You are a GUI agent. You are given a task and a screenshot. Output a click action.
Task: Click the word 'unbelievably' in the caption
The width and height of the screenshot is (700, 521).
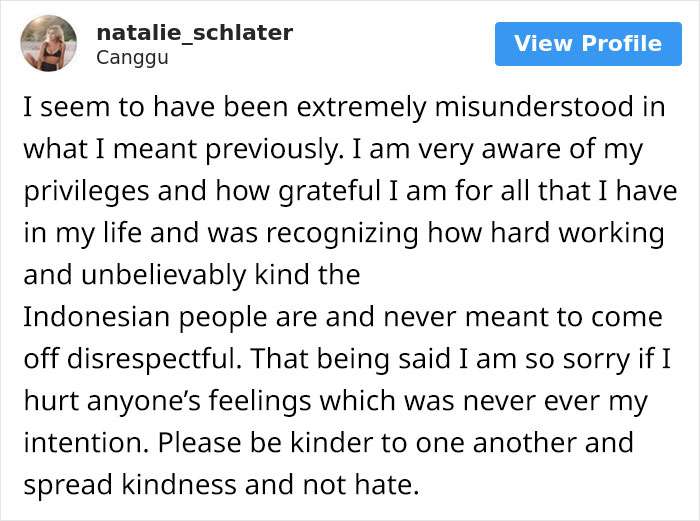tap(163, 275)
